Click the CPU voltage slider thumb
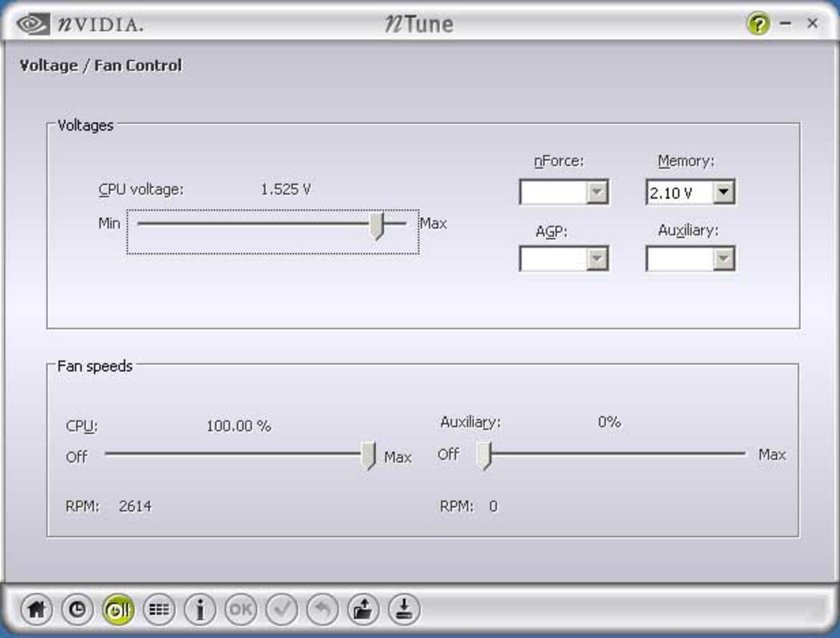The height and width of the screenshot is (638, 840). pyautogui.click(x=377, y=225)
